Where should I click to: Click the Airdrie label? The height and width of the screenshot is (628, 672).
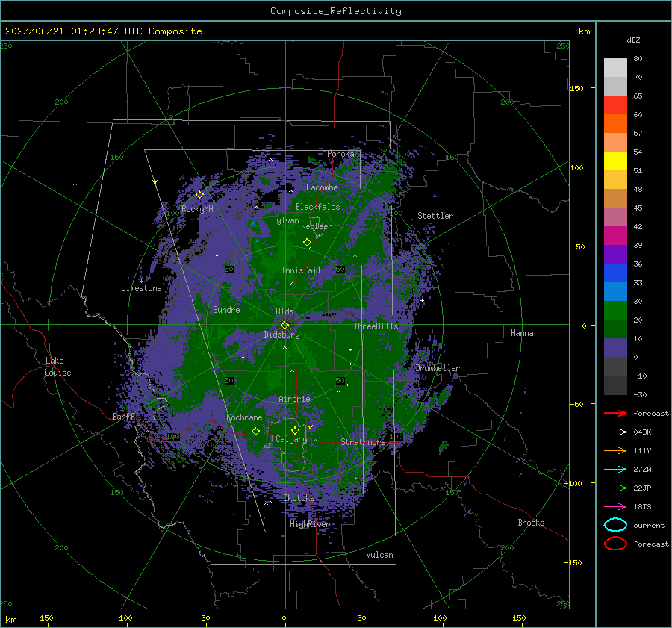294,399
